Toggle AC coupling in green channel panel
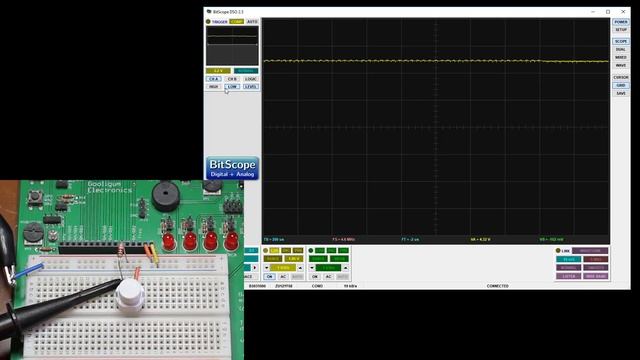 [x=328, y=277]
